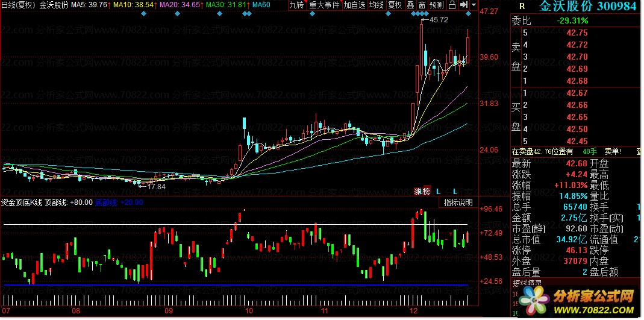644x320 pixels.
Task: Click the +96.46 indicator axis label
Action: (x=491, y=209)
